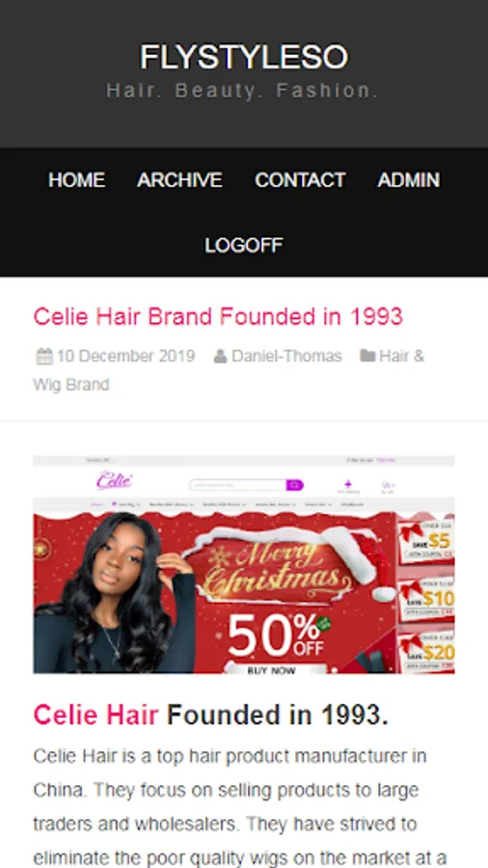Screen dimensions: 488x868
Task: Click the $20 coupon badge in the banner
Action: (426, 652)
